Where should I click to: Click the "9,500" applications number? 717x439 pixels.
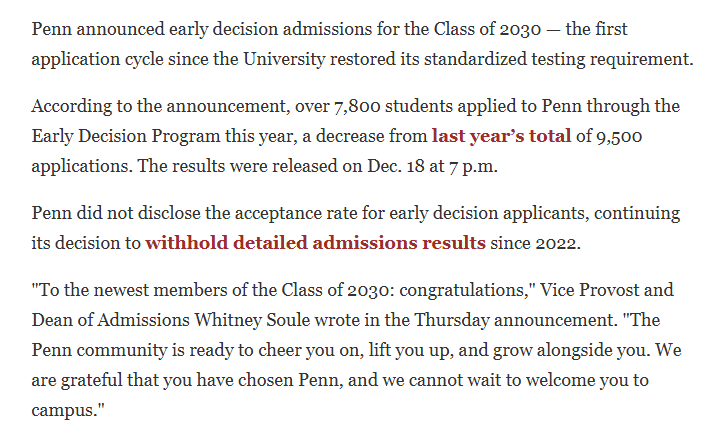[x=617, y=134]
